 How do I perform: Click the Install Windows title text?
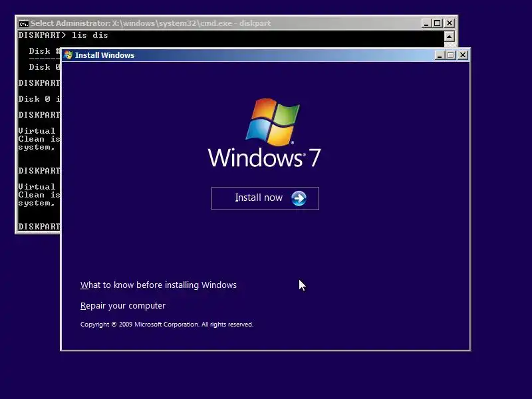[x=104, y=55]
